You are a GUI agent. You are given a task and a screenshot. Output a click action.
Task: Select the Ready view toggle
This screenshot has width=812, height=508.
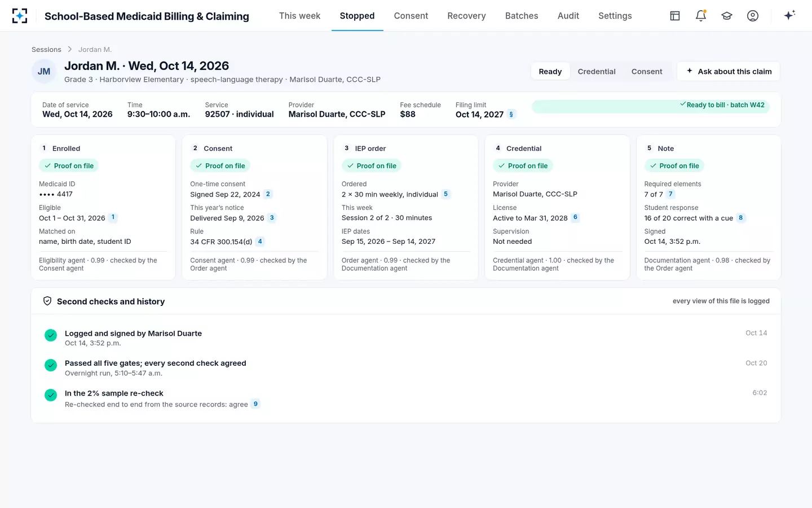click(550, 72)
